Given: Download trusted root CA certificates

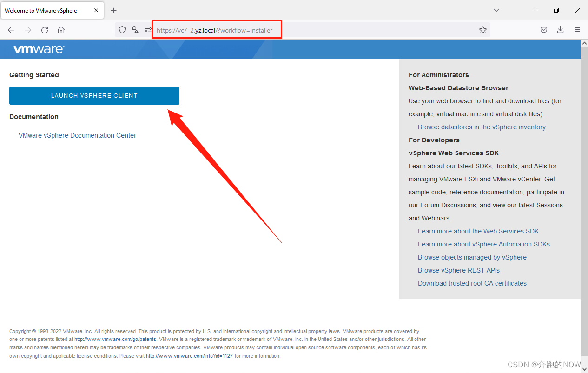Looking at the screenshot, I should [x=472, y=283].
